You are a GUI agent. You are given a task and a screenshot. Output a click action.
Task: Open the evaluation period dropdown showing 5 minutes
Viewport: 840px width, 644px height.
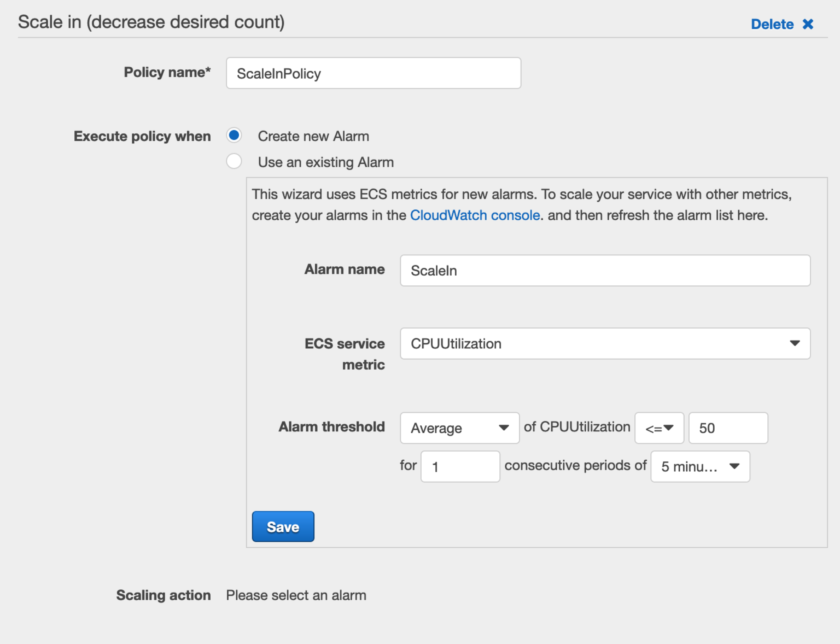tap(700, 466)
